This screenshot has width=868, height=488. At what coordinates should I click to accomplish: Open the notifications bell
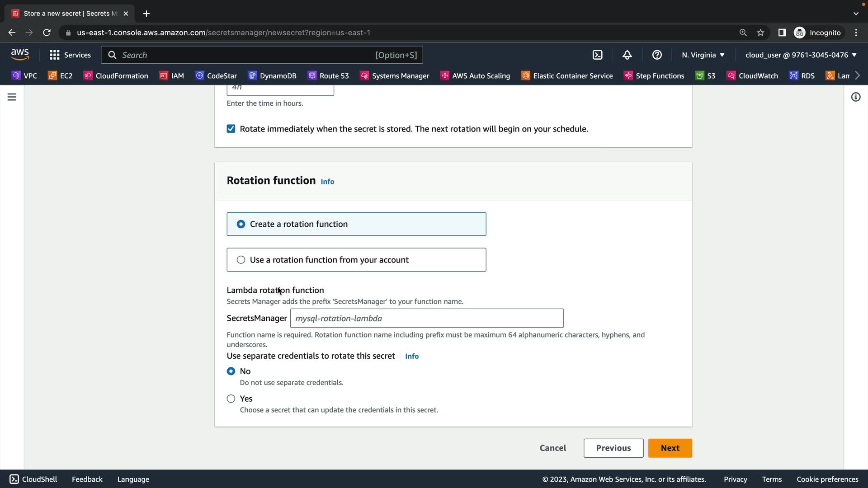coord(627,55)
